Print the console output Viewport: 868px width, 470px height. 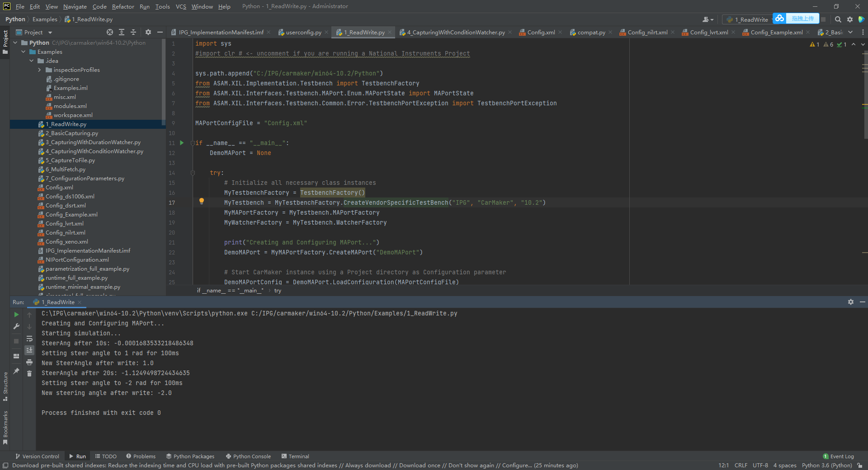(x=29, y=362)
